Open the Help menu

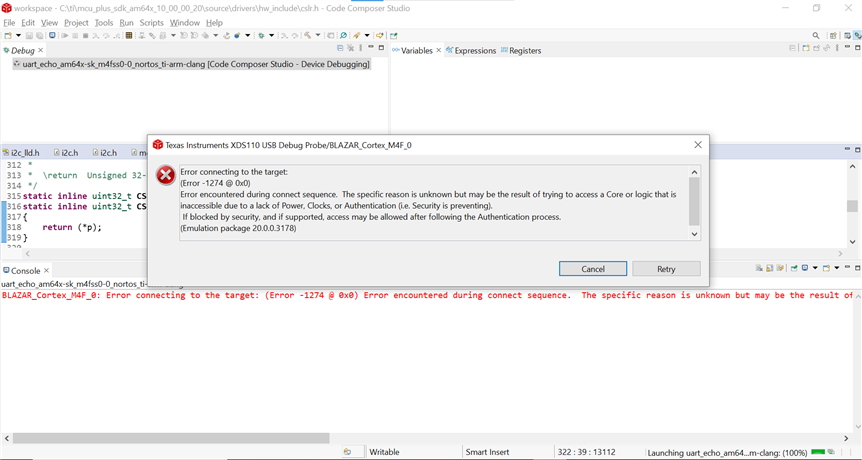point(214,23)
